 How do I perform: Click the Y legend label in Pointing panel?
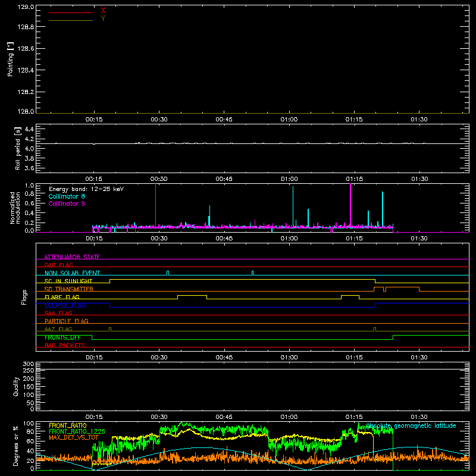pos(103,18)
